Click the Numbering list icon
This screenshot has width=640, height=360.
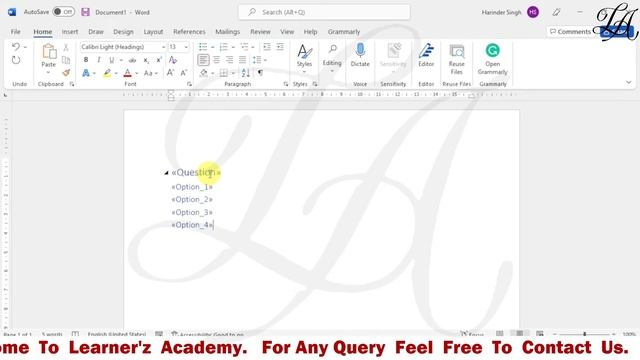click(224, 47)
